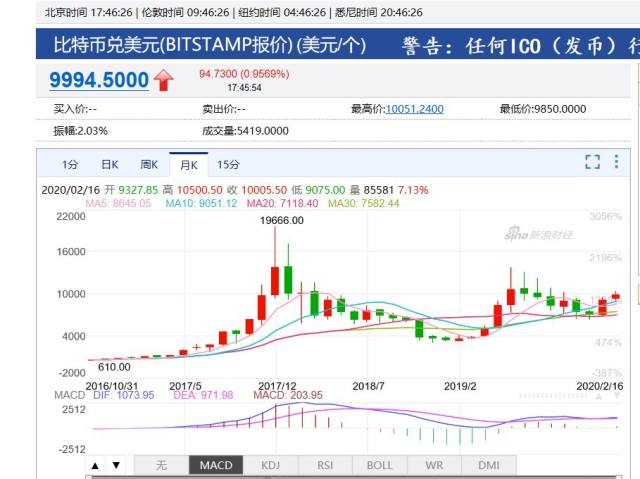Switch to the WR indicator
This screenshot has height=479, width=640.
(x=434, y=465)
